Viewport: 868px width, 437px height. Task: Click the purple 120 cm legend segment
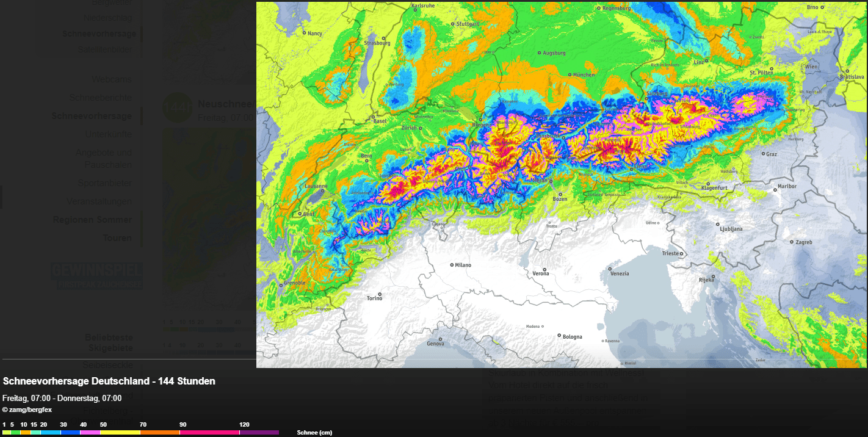(x=259, y=432)
